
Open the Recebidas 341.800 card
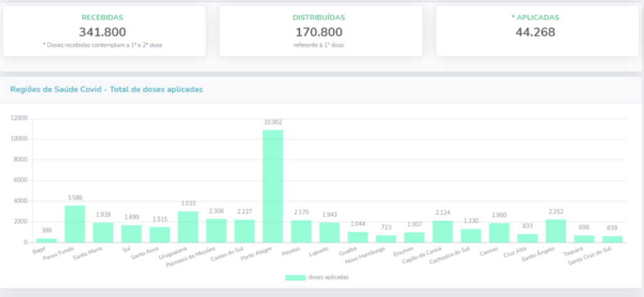pos(104,31)
